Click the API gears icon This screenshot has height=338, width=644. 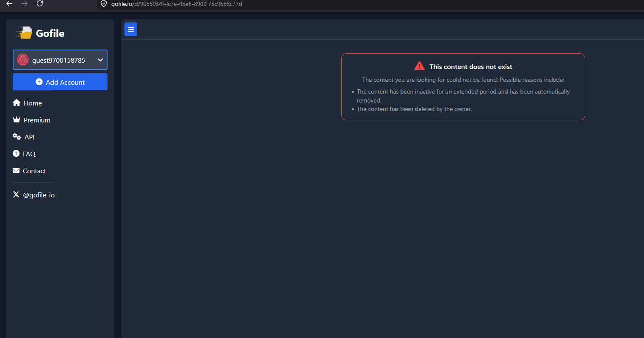[17, 136]
